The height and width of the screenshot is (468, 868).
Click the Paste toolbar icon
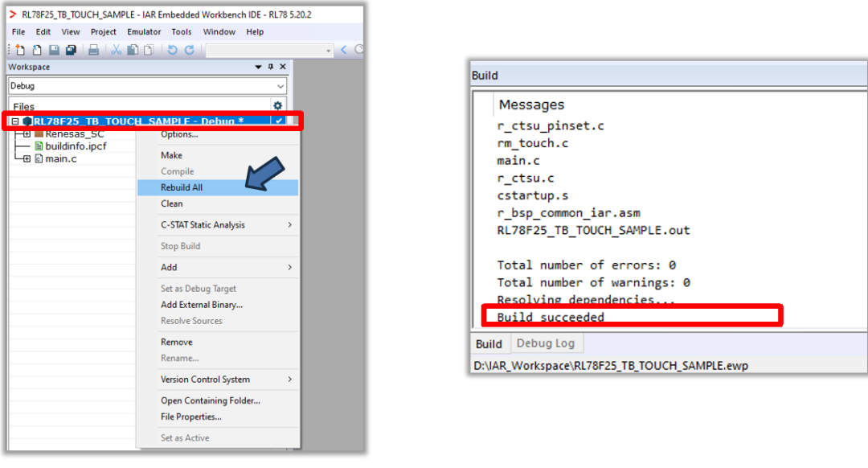[149, 50]
